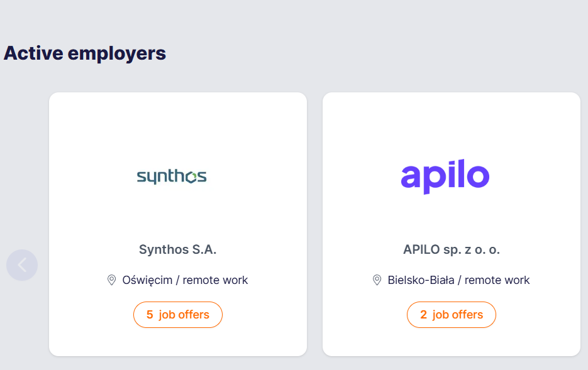Open the APILO sp. z o. o. name

click(452, 249)
